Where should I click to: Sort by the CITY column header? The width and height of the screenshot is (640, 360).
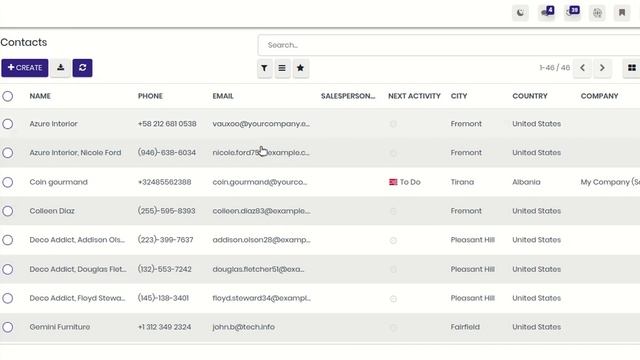coord(459,96)
